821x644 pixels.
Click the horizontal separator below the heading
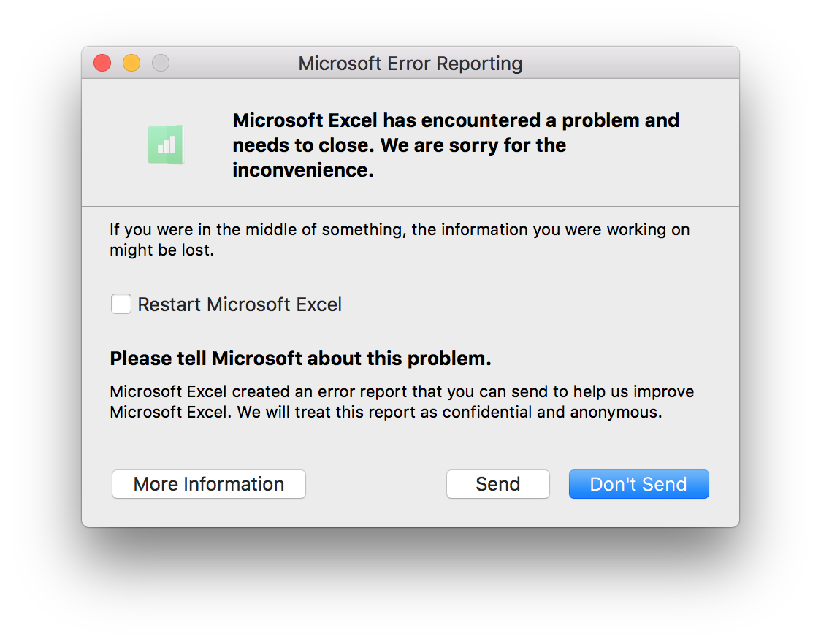[x=410, y=207]
